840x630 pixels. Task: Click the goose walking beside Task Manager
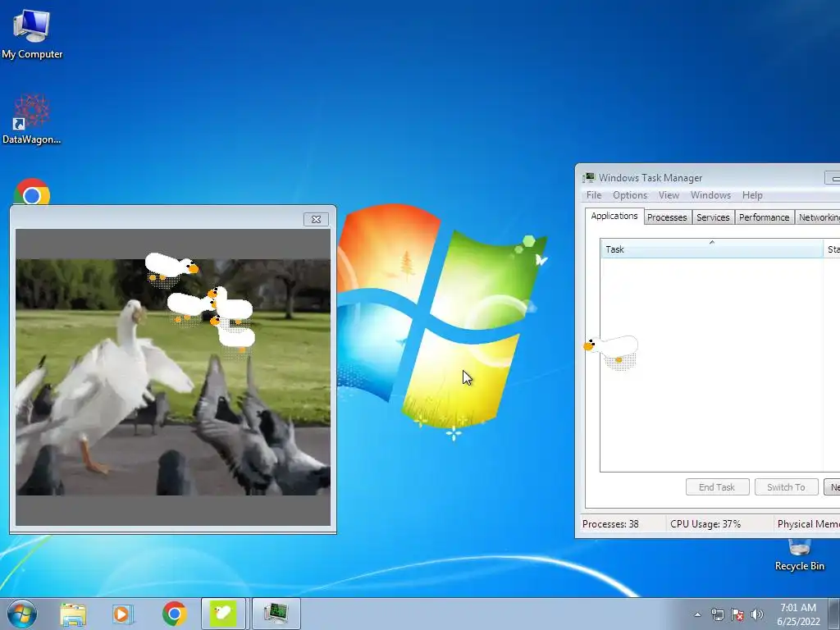coord(611,351)
